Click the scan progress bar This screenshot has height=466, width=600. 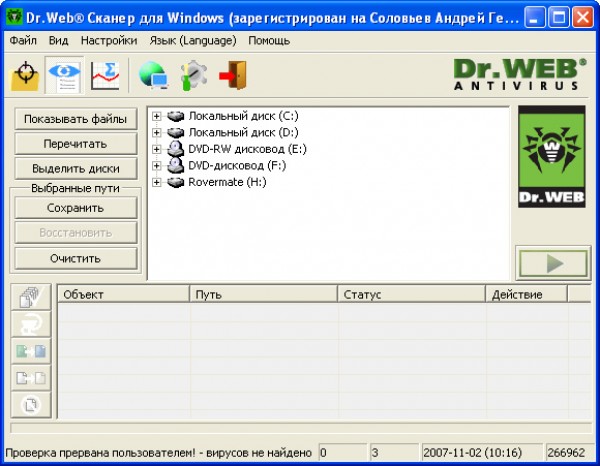click(x=301, y=428)
